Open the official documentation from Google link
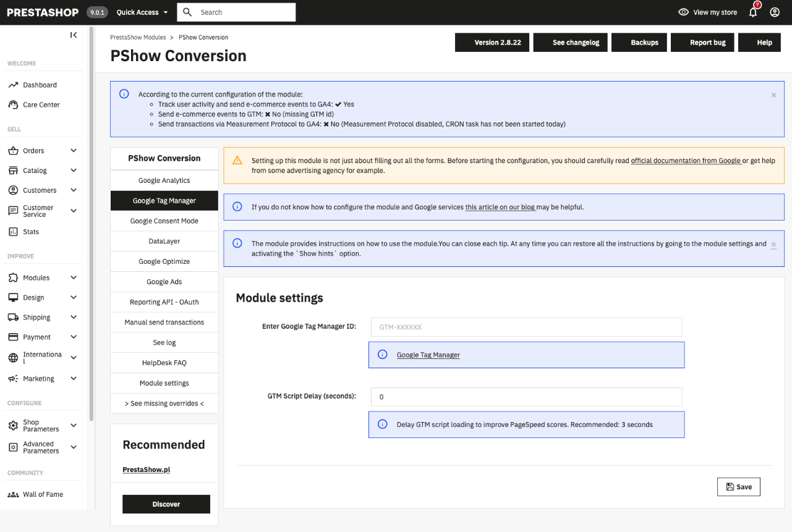 [x=686, y=161]
